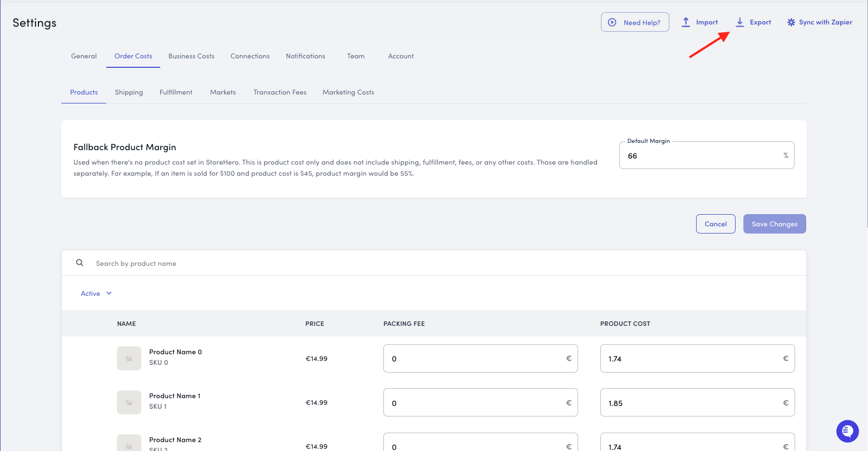Click the Default Margin input field
This screenshot has width=868, height=451.
coord(701,156)
